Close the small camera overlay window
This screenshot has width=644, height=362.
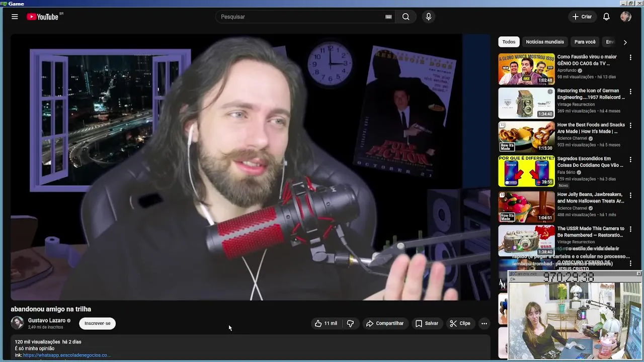638,274
